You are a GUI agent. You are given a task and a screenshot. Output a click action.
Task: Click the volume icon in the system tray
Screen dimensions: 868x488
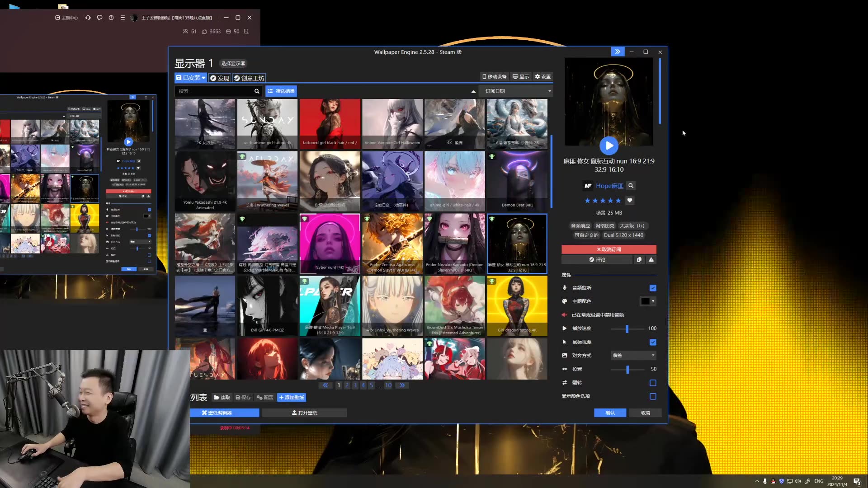click(x=798, y=481)
